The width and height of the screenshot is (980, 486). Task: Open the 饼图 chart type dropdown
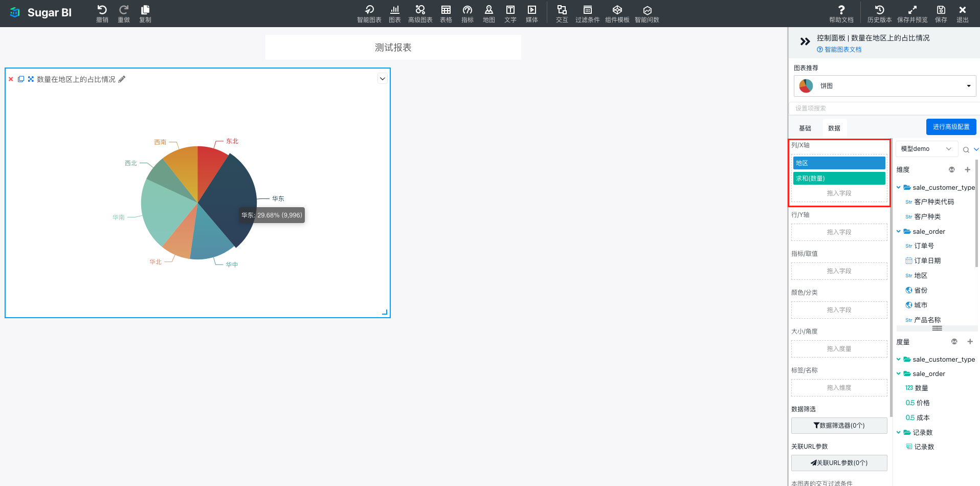click(x=885, y=86)
